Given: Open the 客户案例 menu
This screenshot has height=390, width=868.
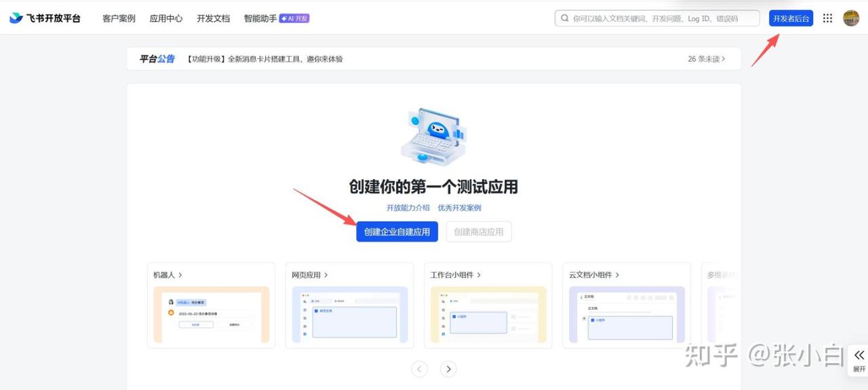Looking at the screenshot, I should point(119,18).
